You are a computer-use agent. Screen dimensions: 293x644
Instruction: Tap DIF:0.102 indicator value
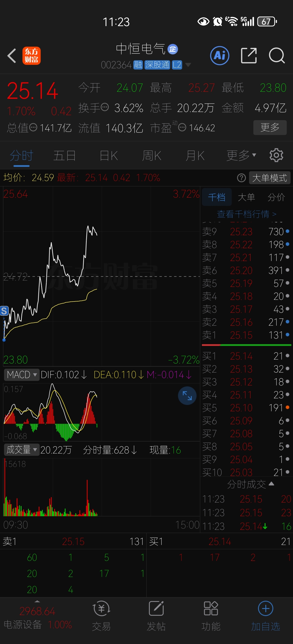[64, 375]
